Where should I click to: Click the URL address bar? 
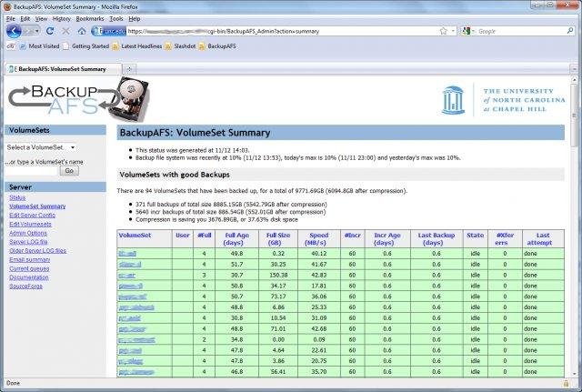point(282,31)
